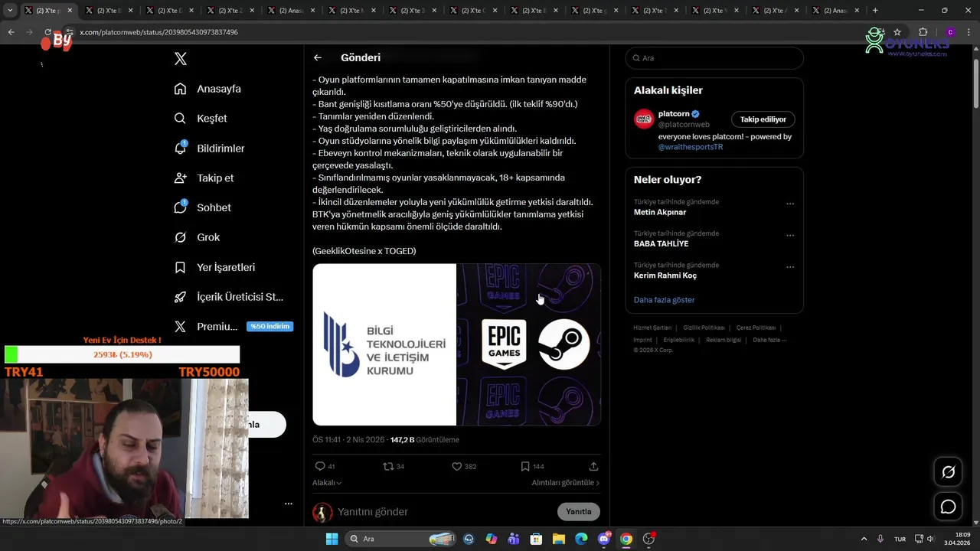Screen dimensions: 980x551
Task: Open more options for BABA TAHLİYE trend
Action: [x=790, y=235]
